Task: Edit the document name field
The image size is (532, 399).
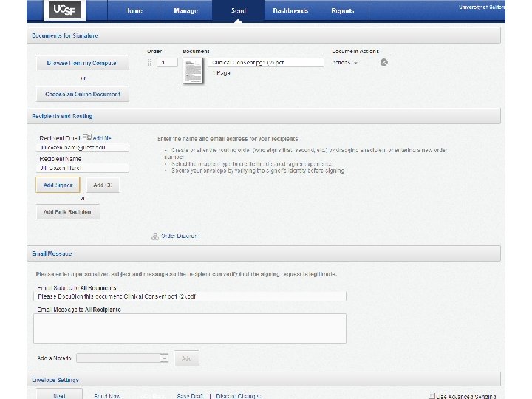Action: [266, 62]
